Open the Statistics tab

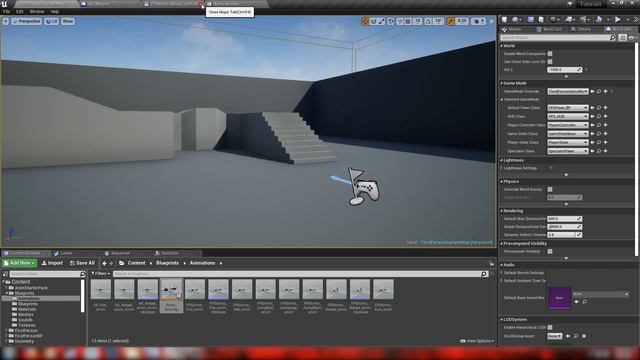click(169, 253)
